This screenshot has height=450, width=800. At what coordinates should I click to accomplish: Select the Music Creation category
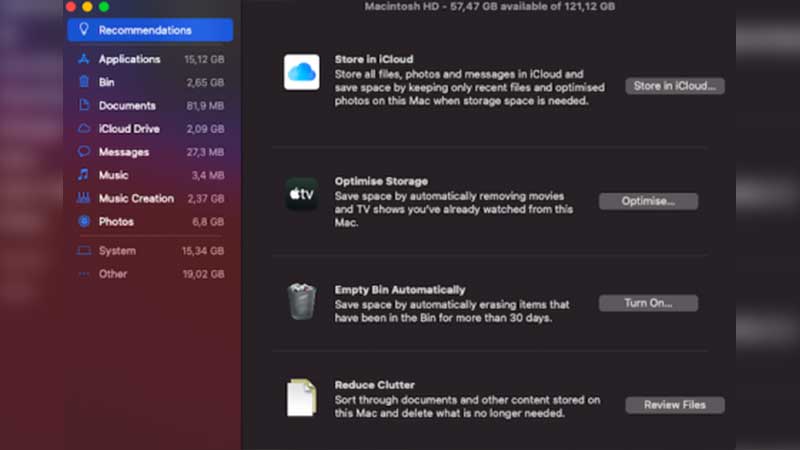[x=150, y=198]
